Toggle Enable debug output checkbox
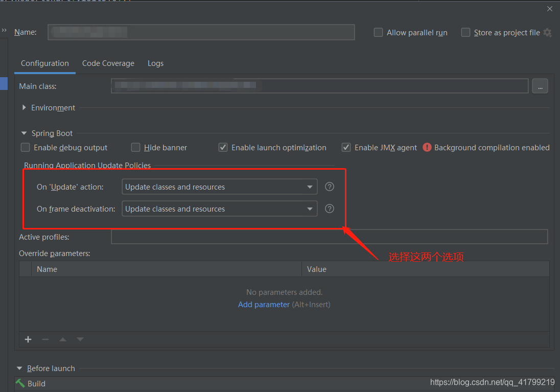The image size is (560, 392). [x=26, y=147]
